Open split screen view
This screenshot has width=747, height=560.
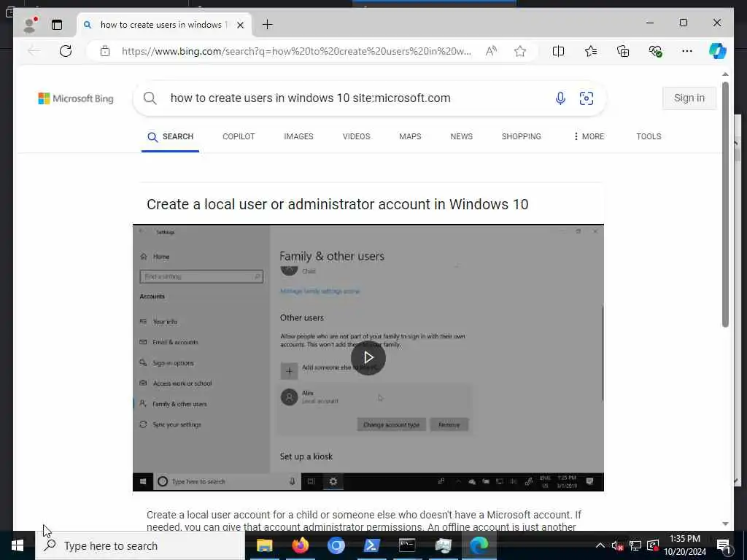[x=558, y=51]
